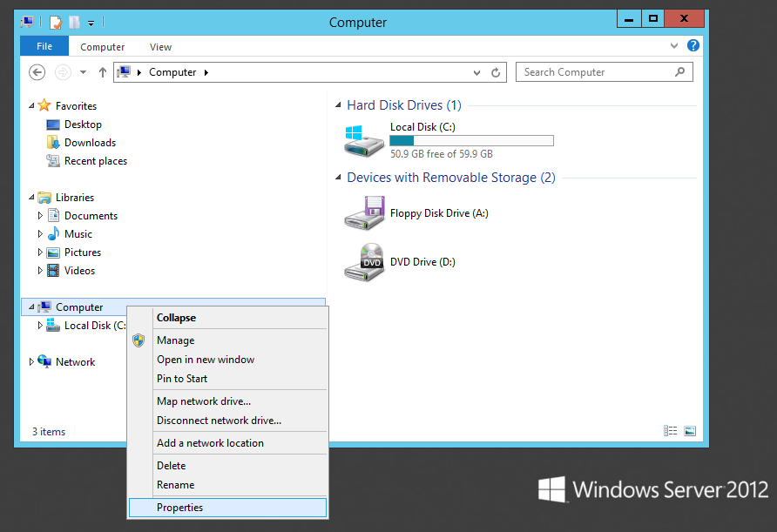The height and width of the screenshot is (532, 777).
Task: Click the New folder quick access icon
Action: coord(74,23)
